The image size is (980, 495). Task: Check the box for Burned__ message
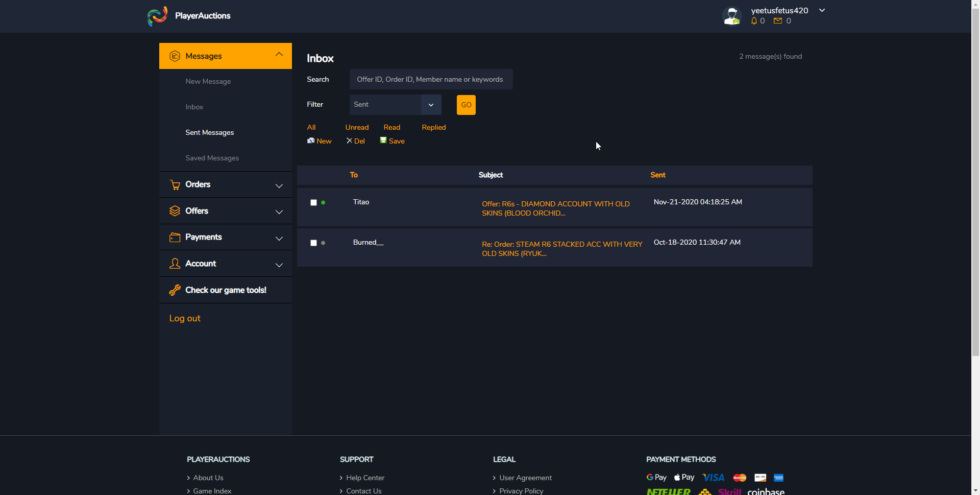[313, 243]
